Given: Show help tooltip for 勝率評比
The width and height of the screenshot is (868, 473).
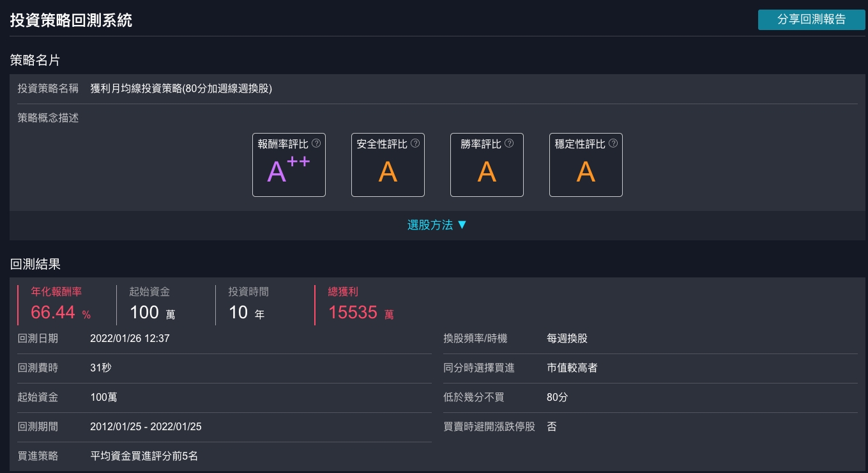Looking at the screenshot, I should [509, 144].
